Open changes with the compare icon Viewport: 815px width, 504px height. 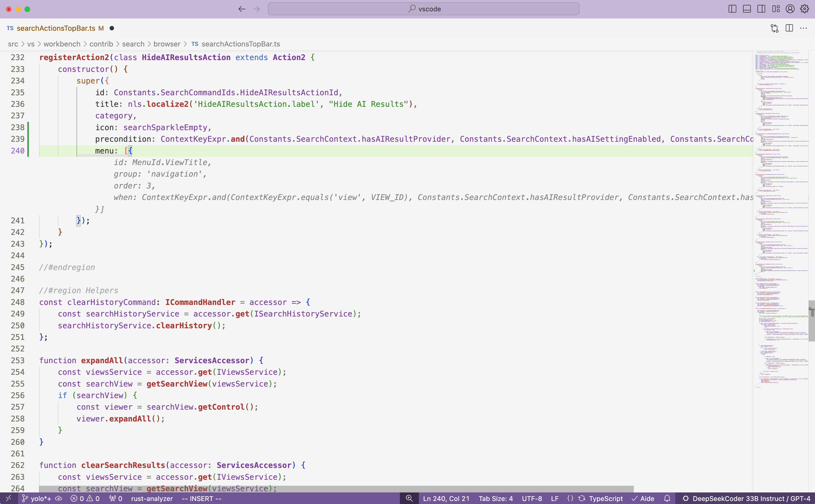(775, 28)
